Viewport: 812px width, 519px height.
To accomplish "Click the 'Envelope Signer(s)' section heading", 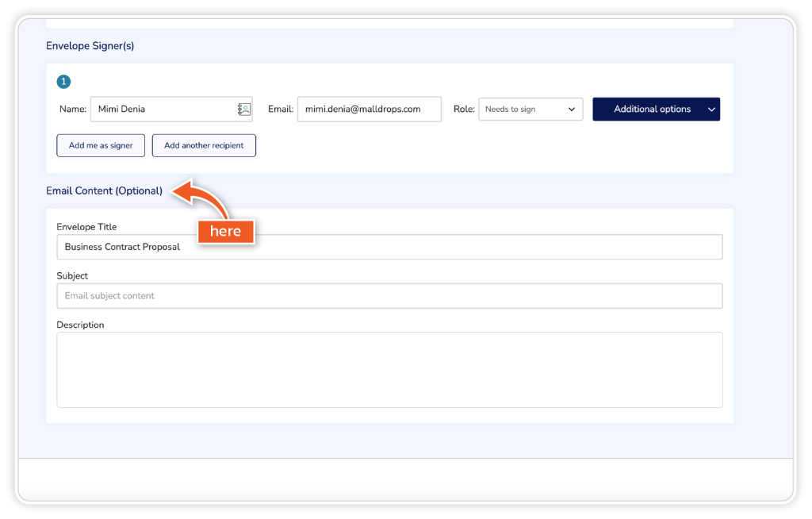I will [90, 46].
